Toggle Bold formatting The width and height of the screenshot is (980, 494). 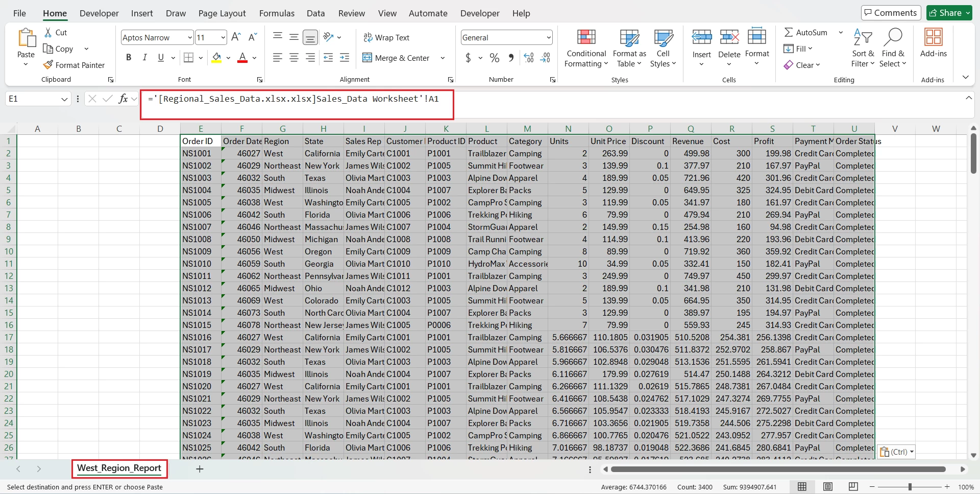click(x=129, y=58)
